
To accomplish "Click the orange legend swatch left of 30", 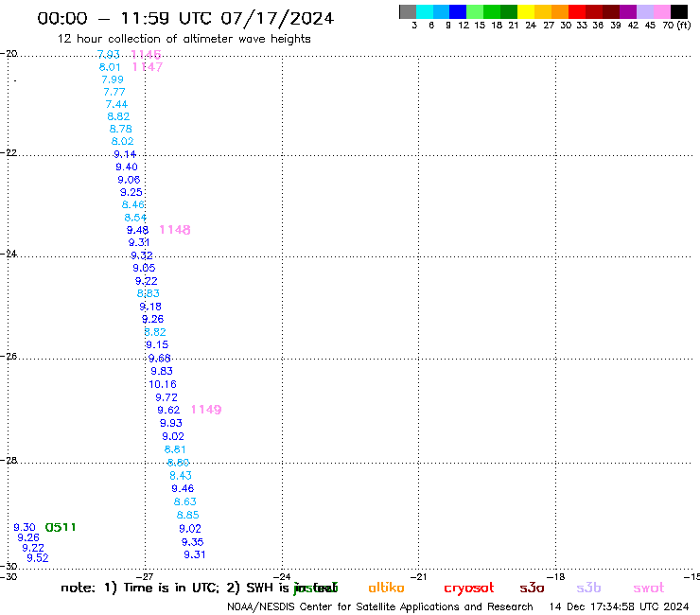I will (560, 11).
